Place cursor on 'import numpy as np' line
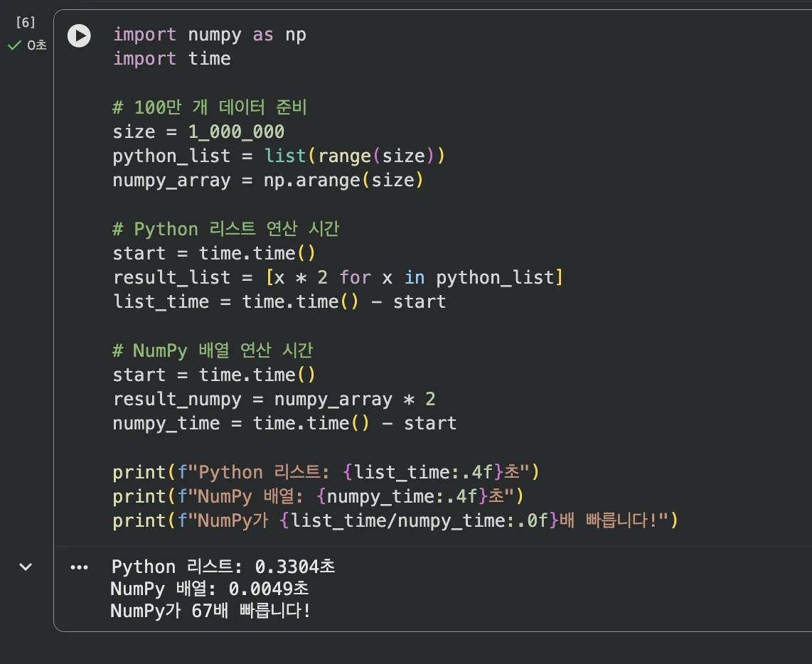 tap(209, 34)
